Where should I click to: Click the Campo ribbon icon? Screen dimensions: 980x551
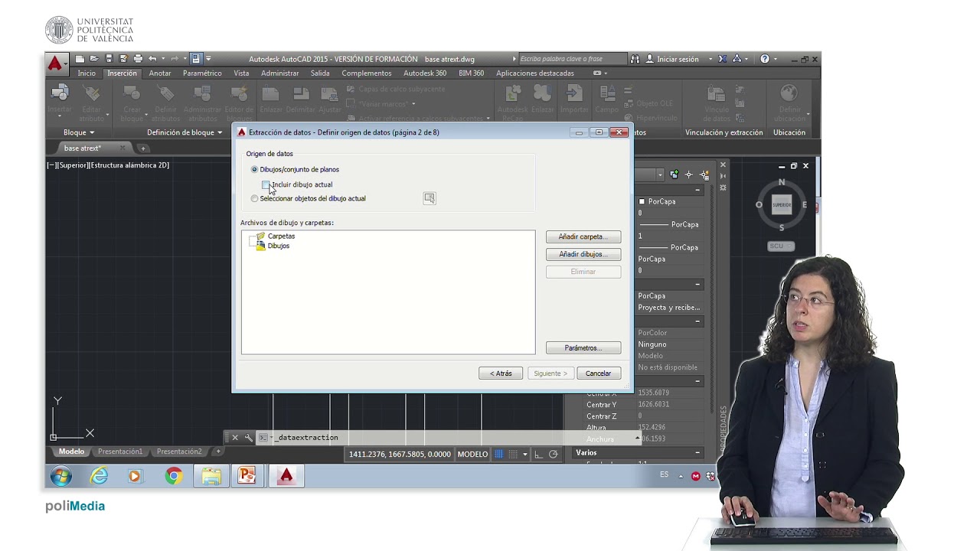[x=607, y=94]
